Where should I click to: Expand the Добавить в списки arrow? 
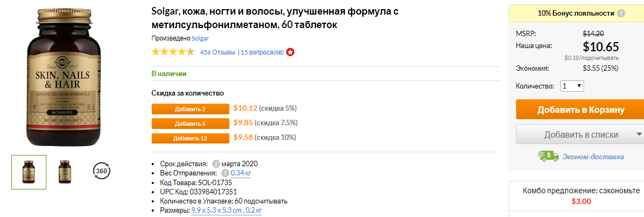639,134
